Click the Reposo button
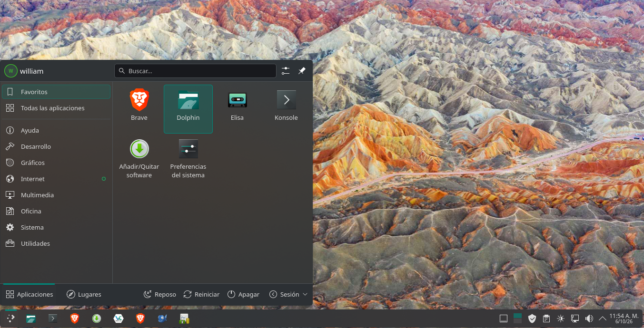The image size is (644, 328). [160, 294]
